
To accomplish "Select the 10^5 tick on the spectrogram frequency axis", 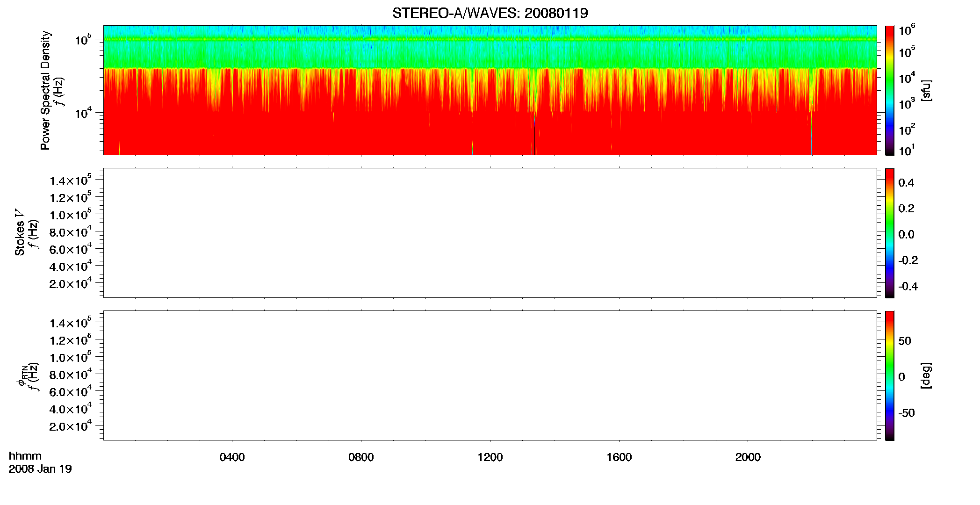I will (x=83, y=40).
